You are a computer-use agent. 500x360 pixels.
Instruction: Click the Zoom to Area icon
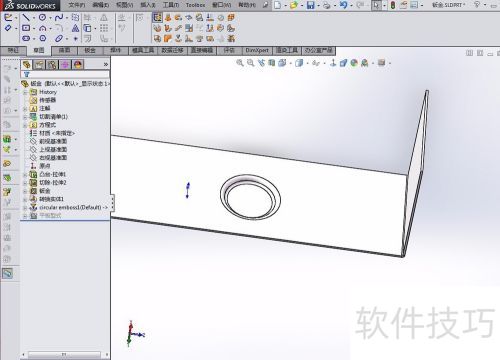click(x=250, y=63)
